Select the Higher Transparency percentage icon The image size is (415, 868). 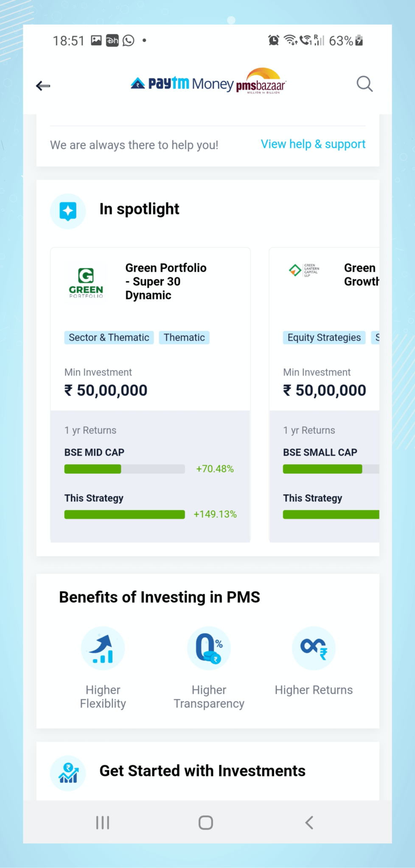pos(208,648)
